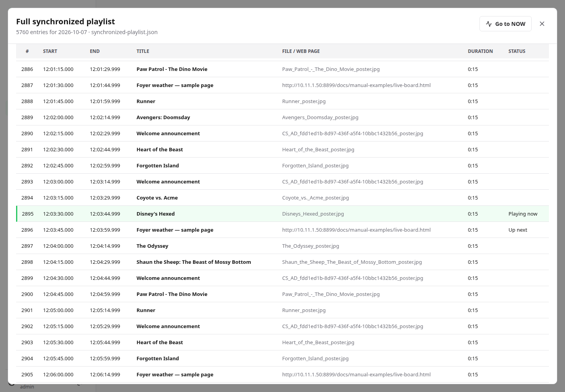Click Shaun the Sheep: The Beast of Mossy Bottom
565x392 pixels.
tap(194, 262)
